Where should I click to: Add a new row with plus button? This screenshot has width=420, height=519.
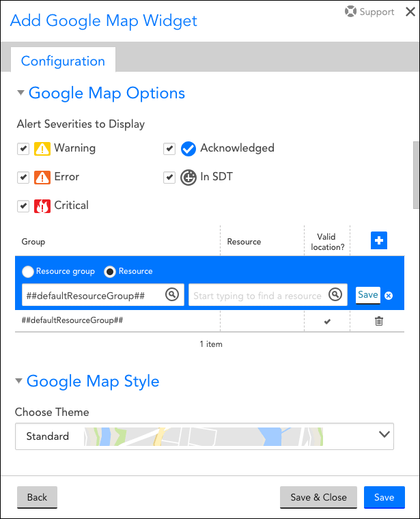(x=379, y=240)
